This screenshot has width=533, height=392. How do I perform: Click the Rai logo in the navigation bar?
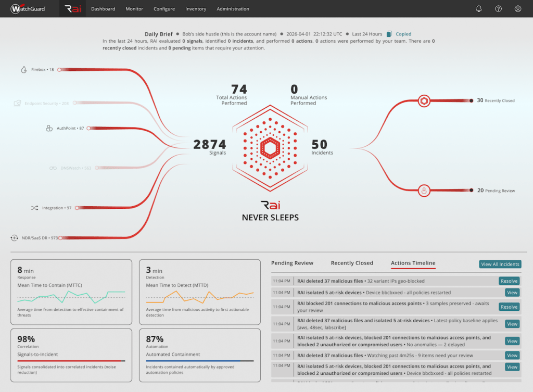pyautogui.click(x=73, y=9)
